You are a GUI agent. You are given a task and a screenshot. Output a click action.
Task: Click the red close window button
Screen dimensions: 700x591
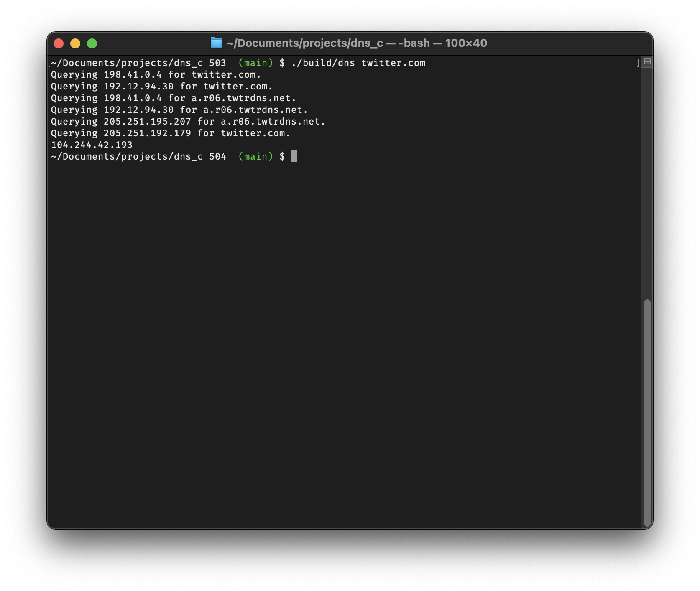59,43
